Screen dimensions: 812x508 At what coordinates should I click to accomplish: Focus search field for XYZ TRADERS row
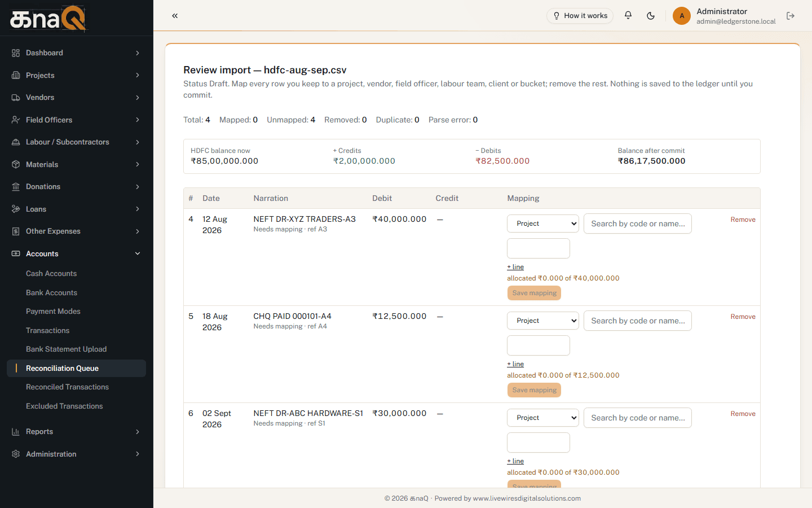(638, 224)
